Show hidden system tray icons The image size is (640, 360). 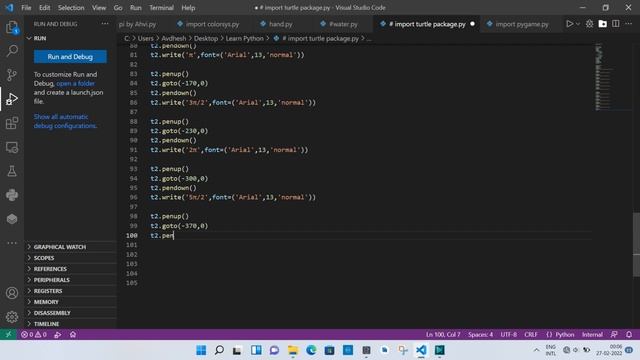[536, 350]
